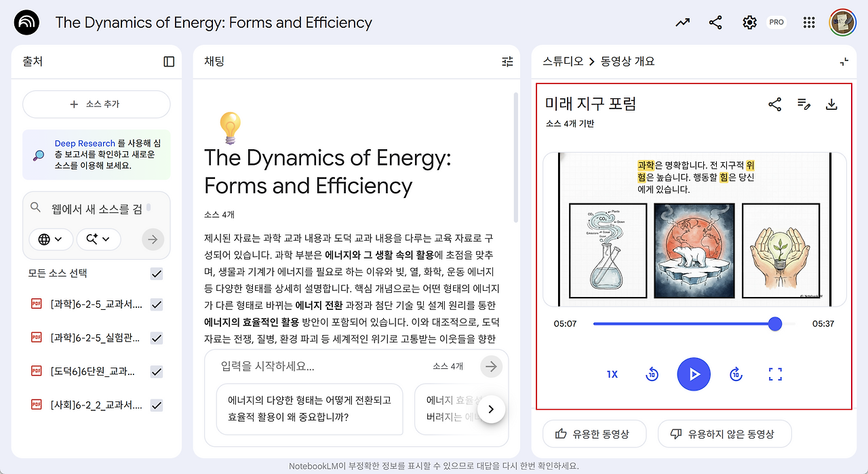Show next suggested questions chevron
Viewport: 868px width, 474px height.
(492, 409)
